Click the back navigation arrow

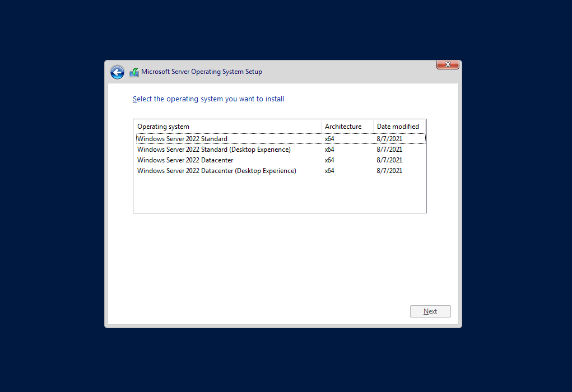tap(117, 72)
